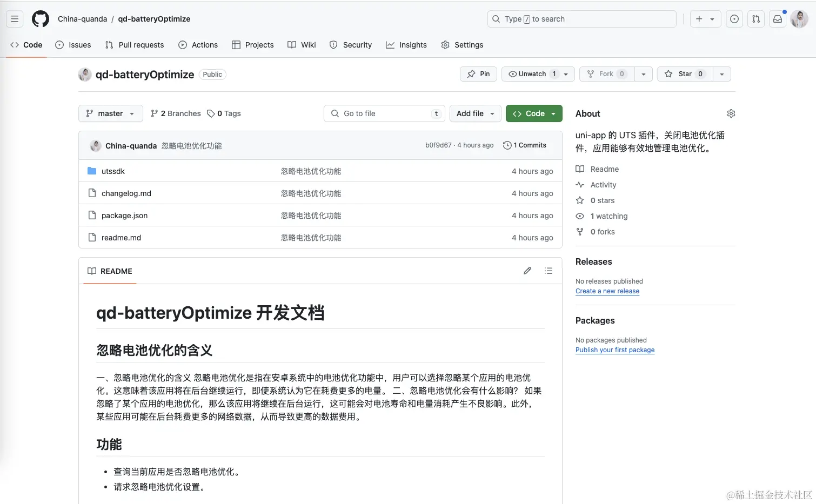Select the README tab in the file viewer

pyautogui.click(x=110, y=271)
